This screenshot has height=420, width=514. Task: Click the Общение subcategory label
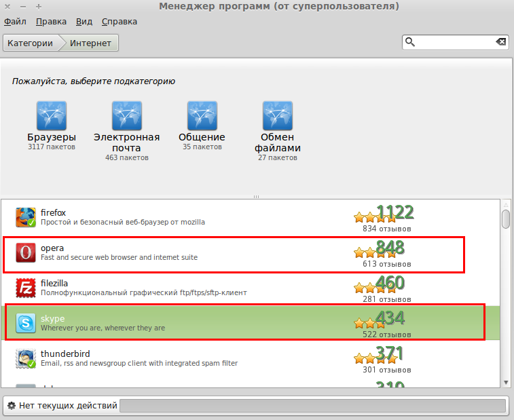tap(202, 137)
